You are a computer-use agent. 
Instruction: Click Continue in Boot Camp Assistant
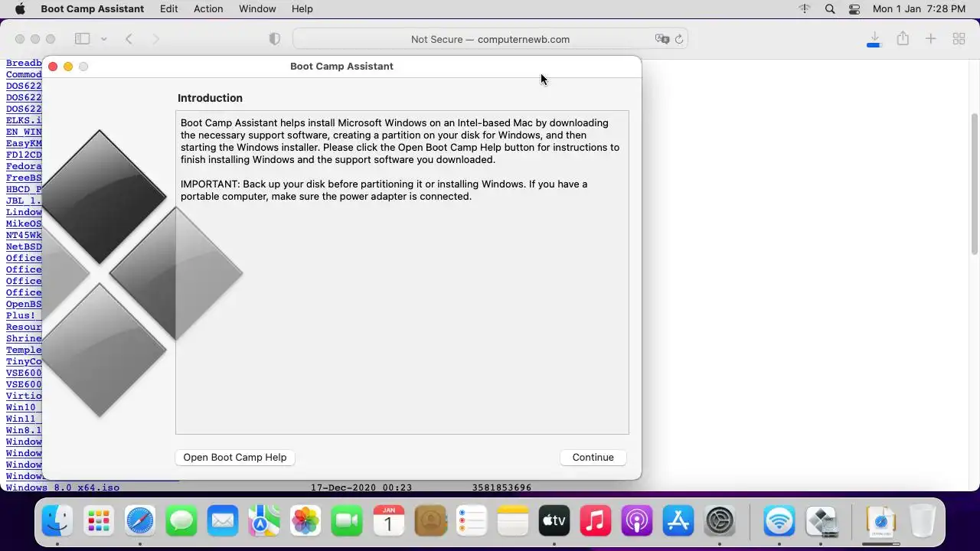[593, 457]
